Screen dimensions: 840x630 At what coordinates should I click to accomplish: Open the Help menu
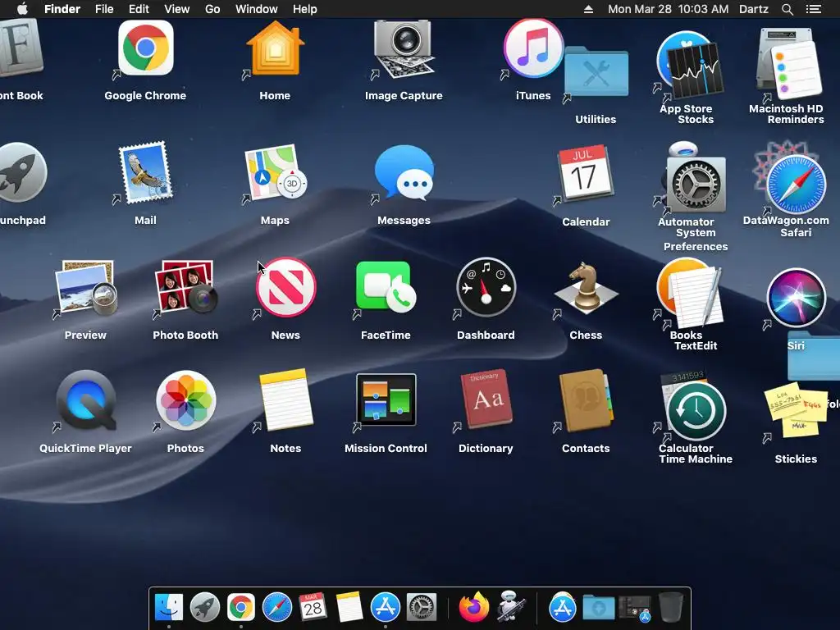pyautogui.click(x=305, y=9)
